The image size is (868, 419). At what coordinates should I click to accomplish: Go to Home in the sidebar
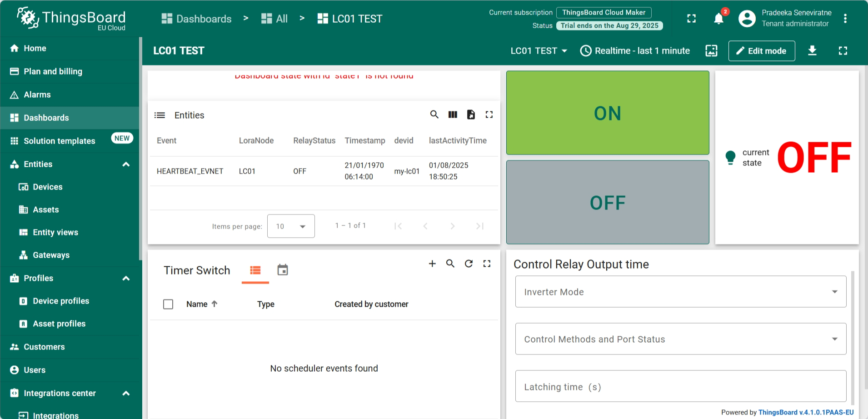point(70,48)
